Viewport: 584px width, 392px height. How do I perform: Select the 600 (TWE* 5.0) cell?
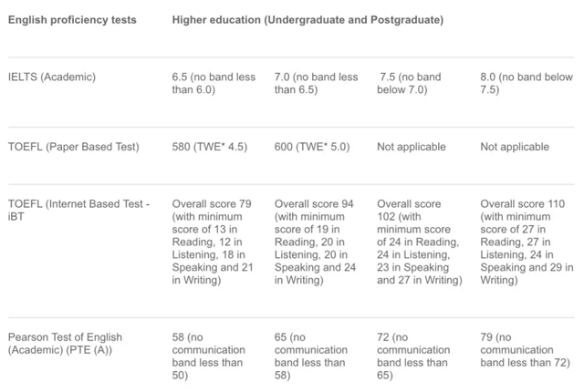coord(312,147)
